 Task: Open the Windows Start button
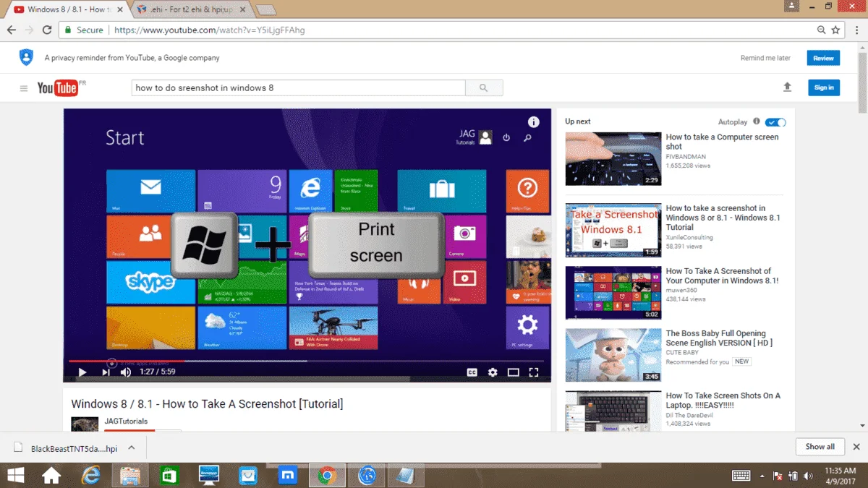click(16, 476)
